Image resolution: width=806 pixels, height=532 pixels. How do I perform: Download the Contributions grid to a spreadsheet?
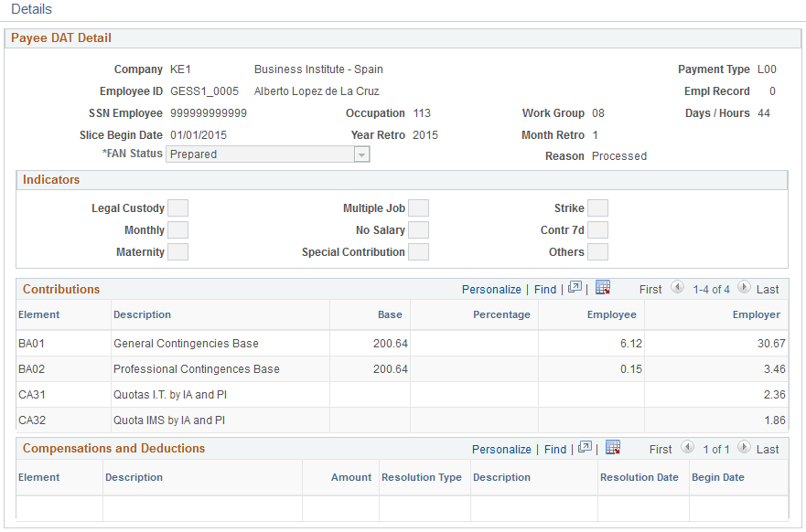tap(602, 288)
